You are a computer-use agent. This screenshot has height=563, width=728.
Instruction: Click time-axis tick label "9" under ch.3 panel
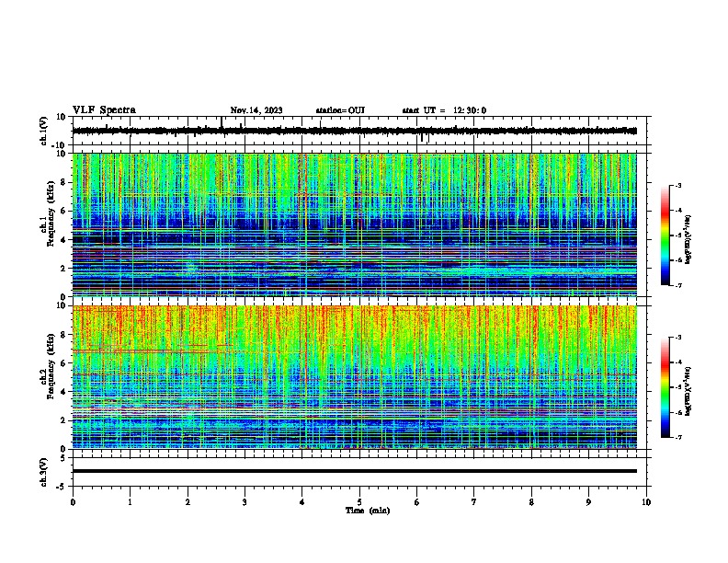[x=588, y=502]
